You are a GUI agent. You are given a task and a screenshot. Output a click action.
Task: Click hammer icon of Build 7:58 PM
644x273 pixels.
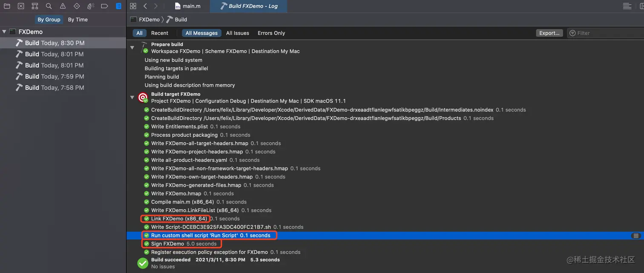click(19, 87)
